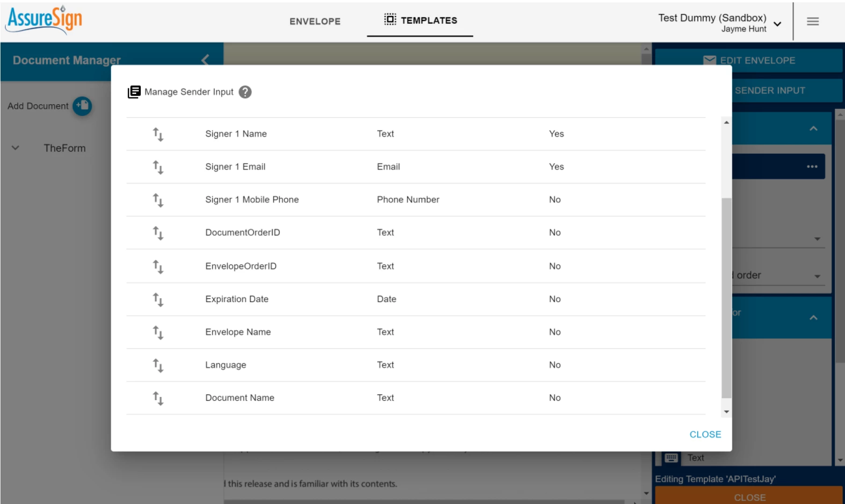Select the Signer 1 Name text
The width and height of the screenshot is (845, 504).
point(236,134)
